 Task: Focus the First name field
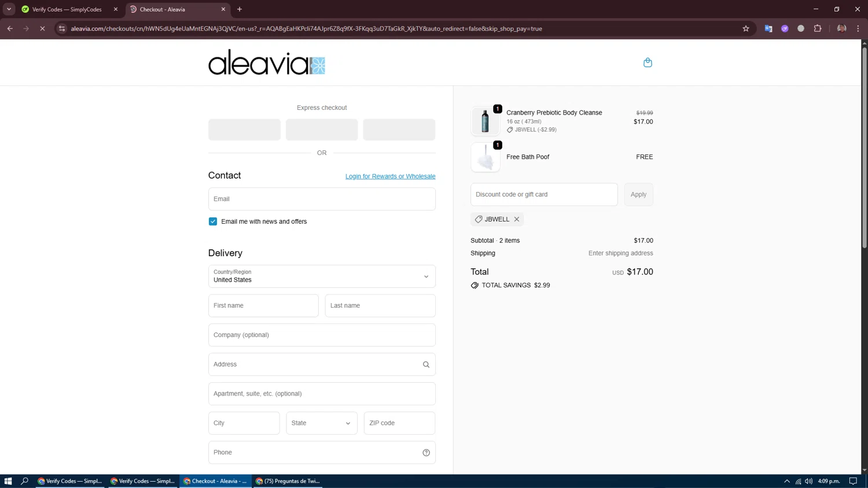click(263, 306)
